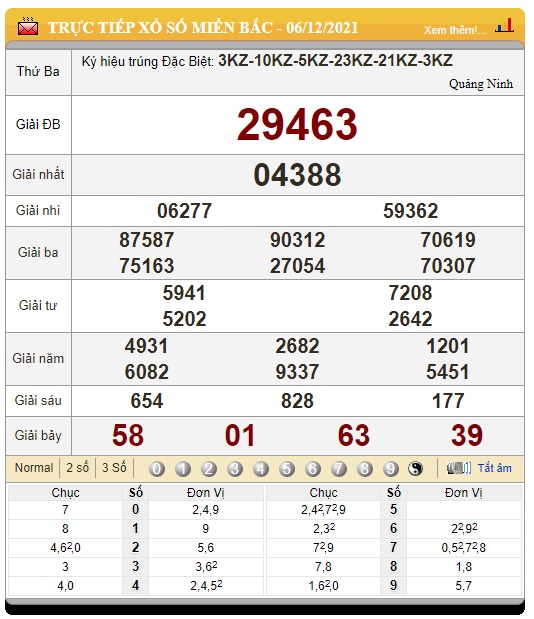Select digit ball 9 filter

tap(391, 469)
